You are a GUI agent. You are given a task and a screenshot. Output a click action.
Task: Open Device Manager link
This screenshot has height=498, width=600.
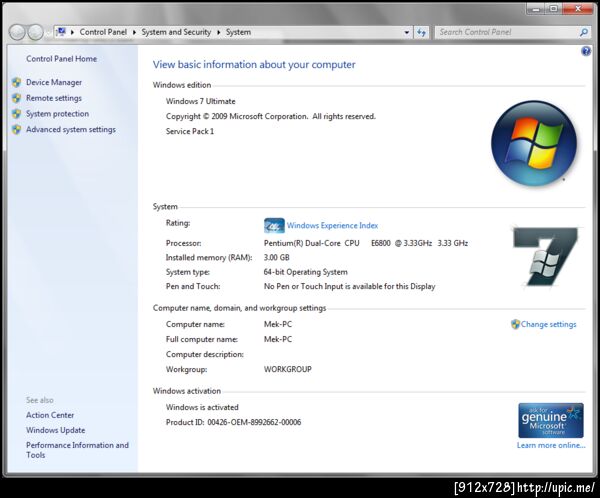click(54, 82)
